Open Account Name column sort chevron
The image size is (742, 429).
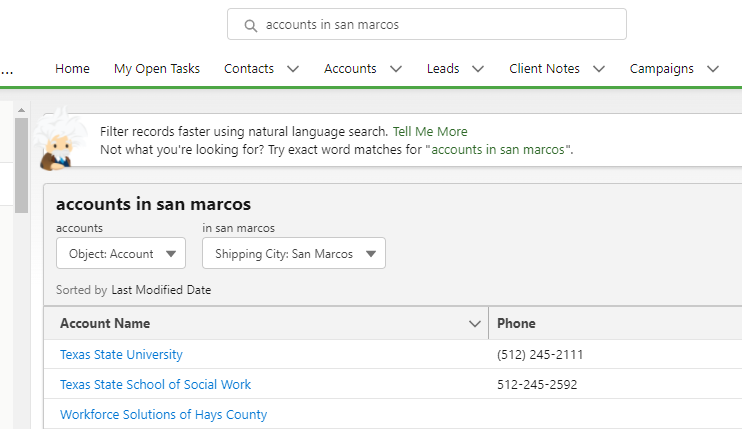[x=475, y=324]
